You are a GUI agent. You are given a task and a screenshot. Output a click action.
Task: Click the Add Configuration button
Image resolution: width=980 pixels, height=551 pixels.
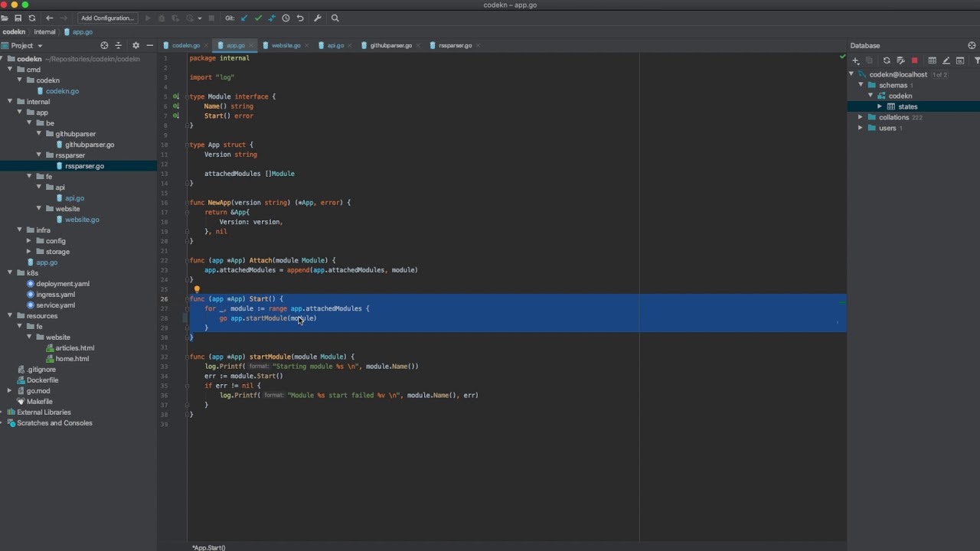pyautogui.click(x=106, y=18)
